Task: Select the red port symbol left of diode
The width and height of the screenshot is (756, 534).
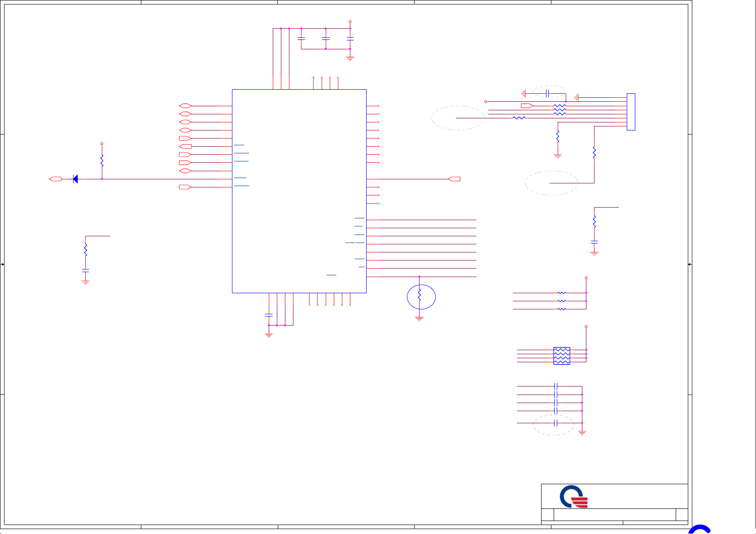Action: point(55,179)
